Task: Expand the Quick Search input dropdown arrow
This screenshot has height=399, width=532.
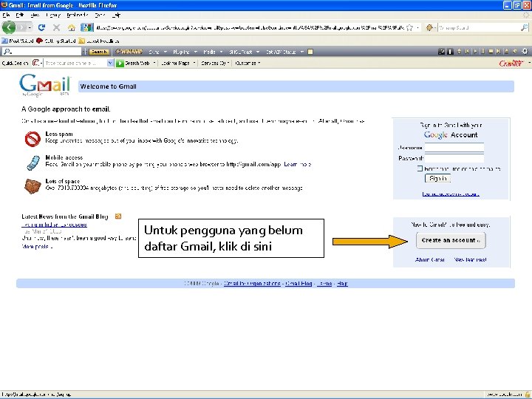Action: tap(110, 63)
